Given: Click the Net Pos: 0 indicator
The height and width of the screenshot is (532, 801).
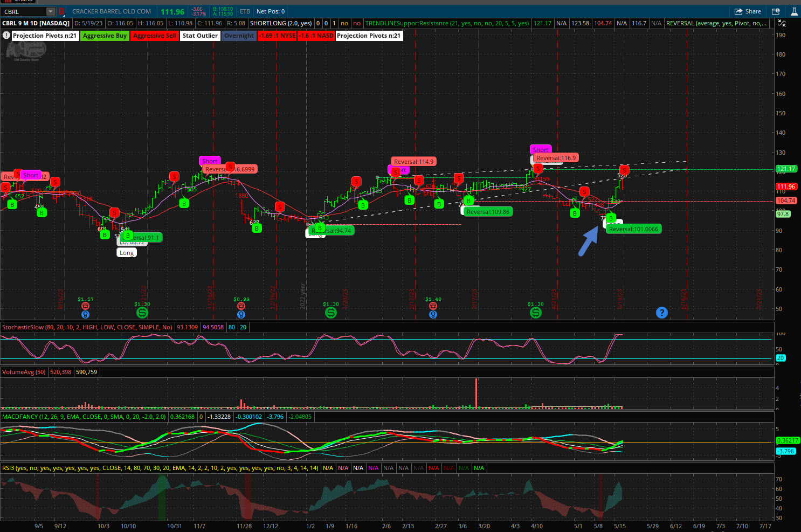Looking at the screenshot, I should pyautogui.click(x=271, y=11).
